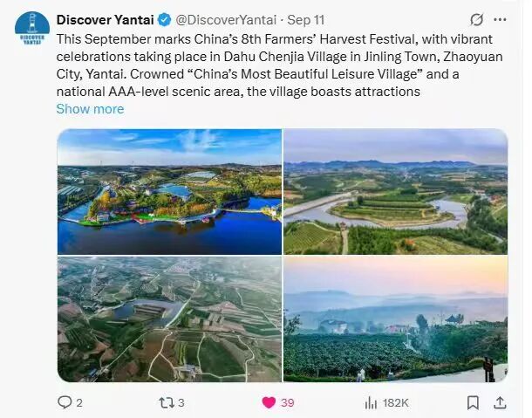Click the 39 likes count
The height and width of the screenshot is (418, 532).
click(x=288, y=403)
